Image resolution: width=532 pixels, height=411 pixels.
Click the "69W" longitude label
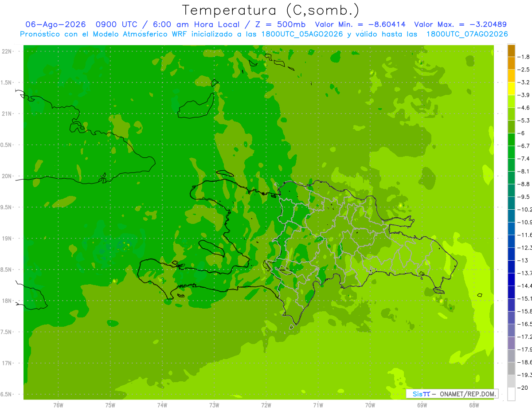coord(422,405)
